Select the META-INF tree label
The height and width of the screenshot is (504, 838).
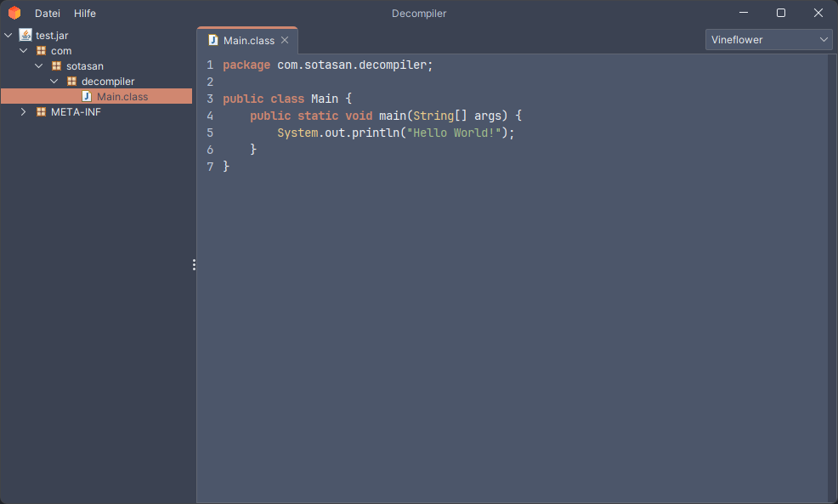pos(76,111)
